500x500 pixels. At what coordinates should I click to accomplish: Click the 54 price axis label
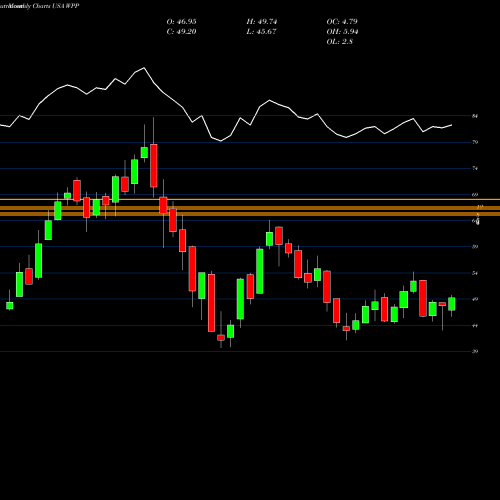pos(475,273)
